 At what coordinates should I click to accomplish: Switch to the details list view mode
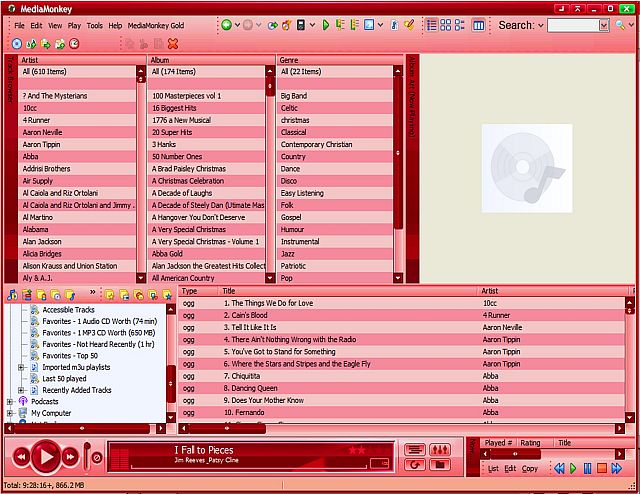point(432,25)
